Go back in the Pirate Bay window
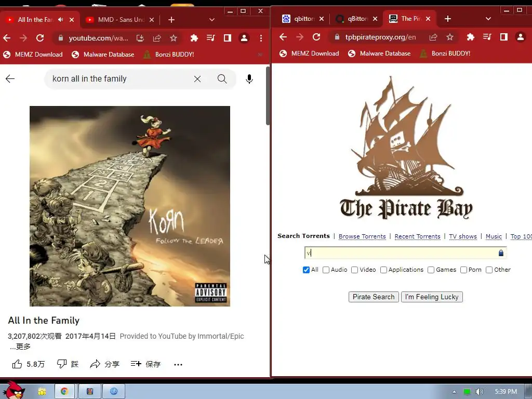This screenshot has height=399, width=532. pos(283,37)
